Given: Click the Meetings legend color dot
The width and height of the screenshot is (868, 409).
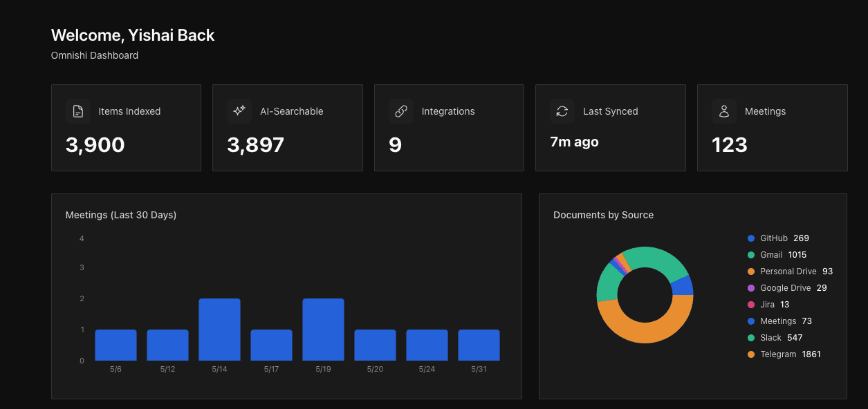Looking at the screenshot, I should point(751,321).
